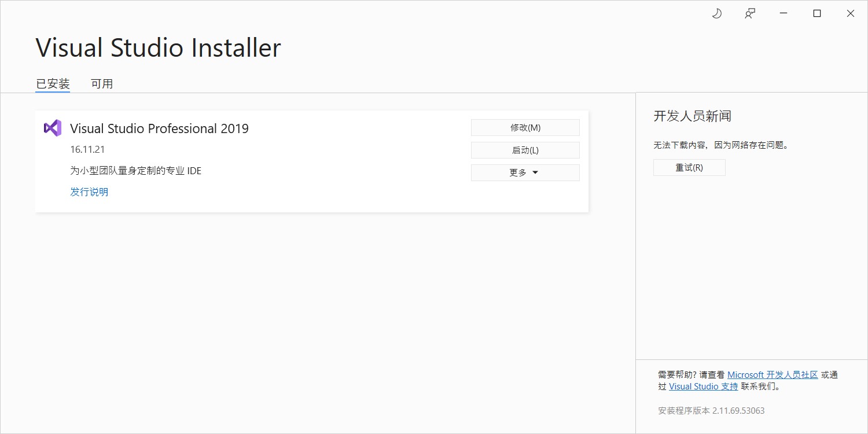Open Microsoft 开发人员社区 link
The height and width of the screenshot is (434, 868).
(773, 375)
